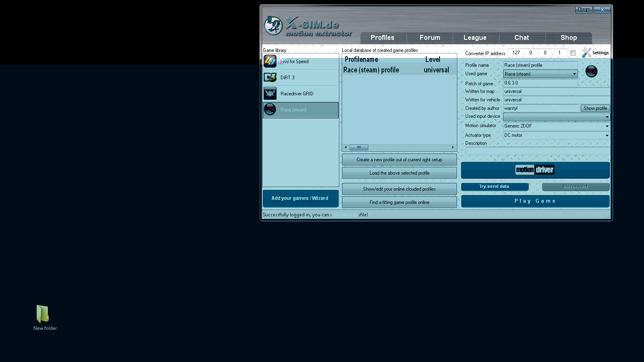Image resolution: width=644 pixels, height=362 pixels.
Task: Click the round game icon beside Used game
Action: (591, 71)
